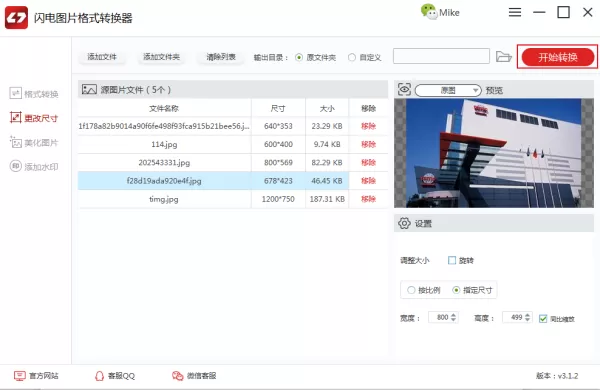The image size is (600, 390).
Task: Focus the output directory path field
Action: point(441,56)
